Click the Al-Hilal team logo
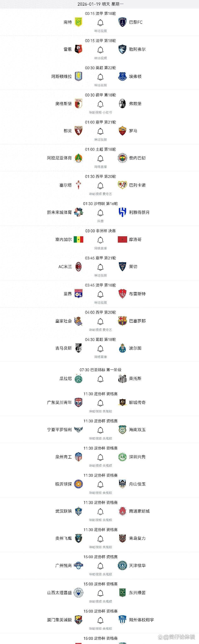The image size is (199, 644). tap(122, 212)
